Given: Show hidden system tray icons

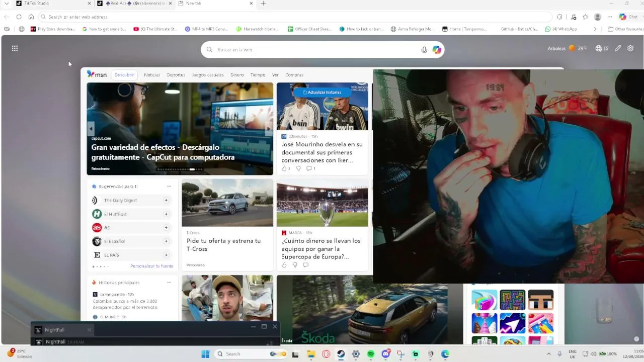Looking at the screenshot, I should tap(548, 354).
